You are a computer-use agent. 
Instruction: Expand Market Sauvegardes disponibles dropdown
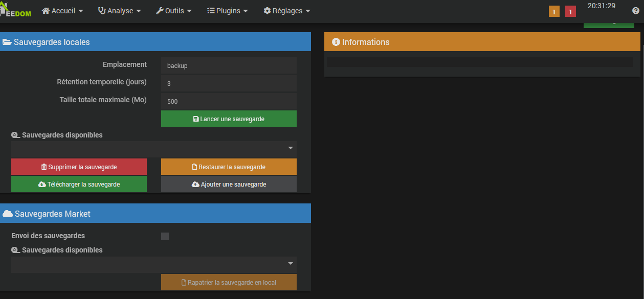pyautogui.click(x=153, y=264)
